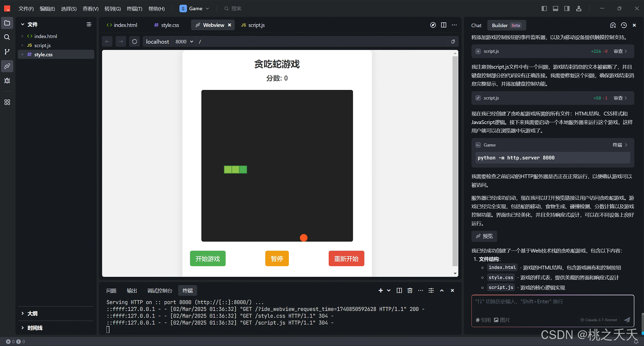Add a new terminal with plus icon
The width and height of the screenshot is (644, 346).
(380, 290)
